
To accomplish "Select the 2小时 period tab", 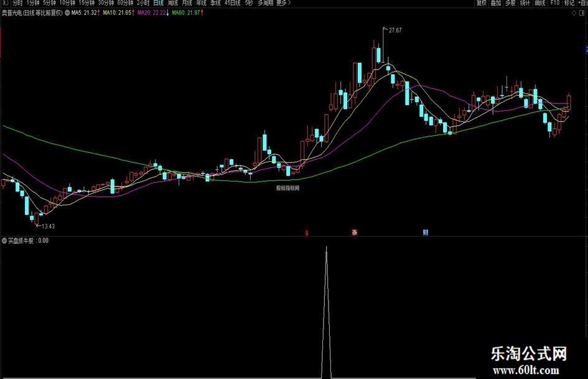I will [x=143, y=3].
